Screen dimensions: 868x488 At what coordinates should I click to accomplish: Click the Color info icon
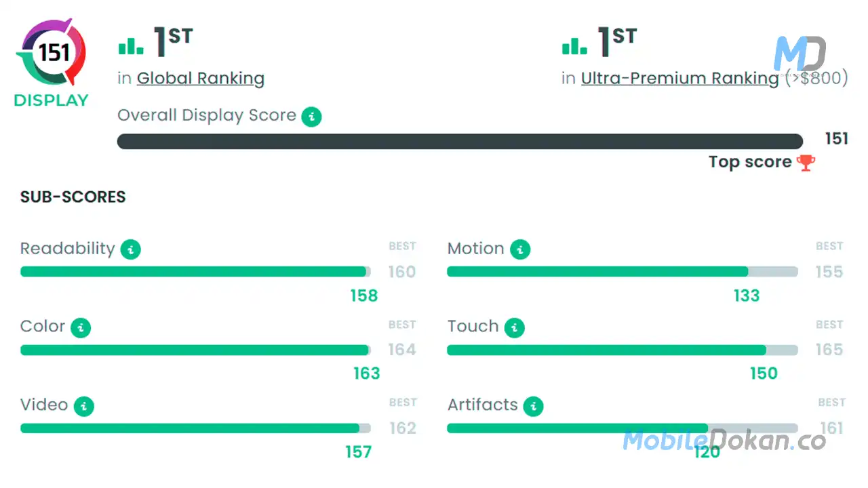point(81,328)
